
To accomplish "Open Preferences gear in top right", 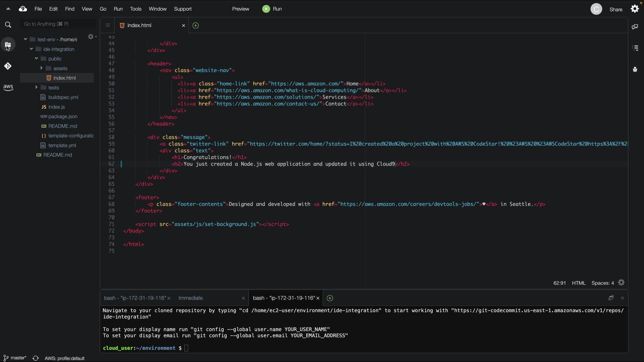I will (635, 9).
